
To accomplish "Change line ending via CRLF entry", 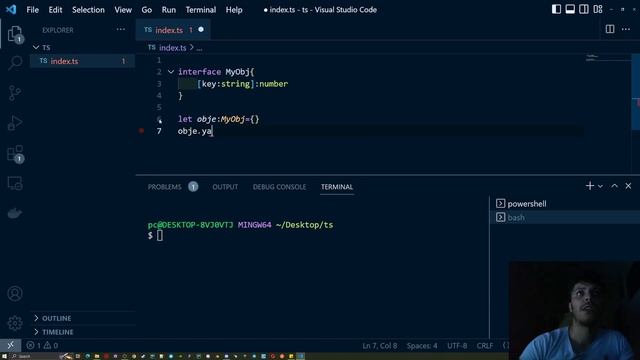I will [484, 345].
